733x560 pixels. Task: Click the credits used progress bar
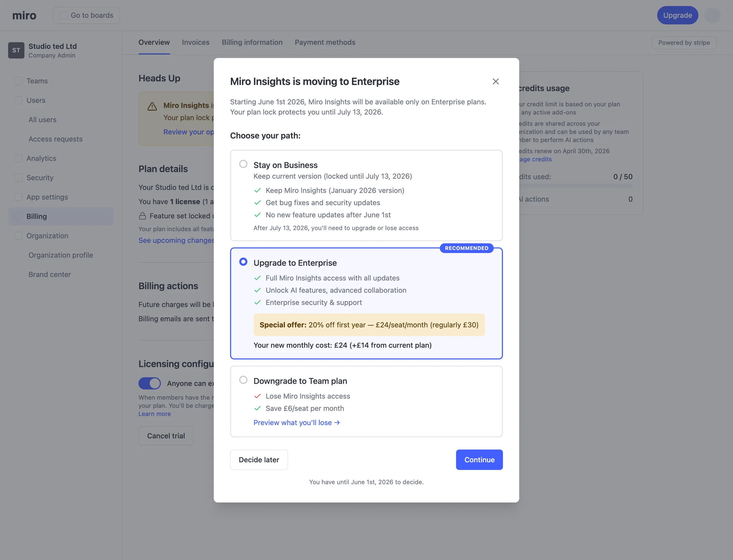[576, 186]
